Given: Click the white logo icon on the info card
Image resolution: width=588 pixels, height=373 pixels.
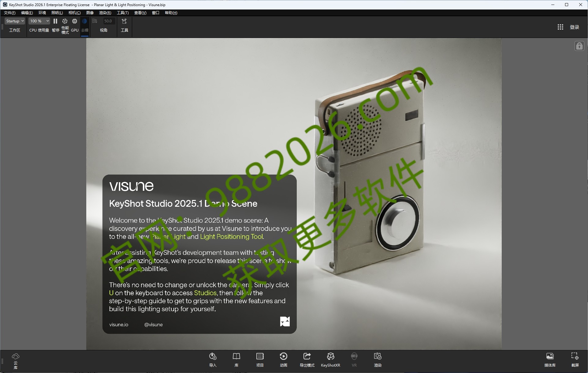Looking at the screenshot, I should (285, 322).
